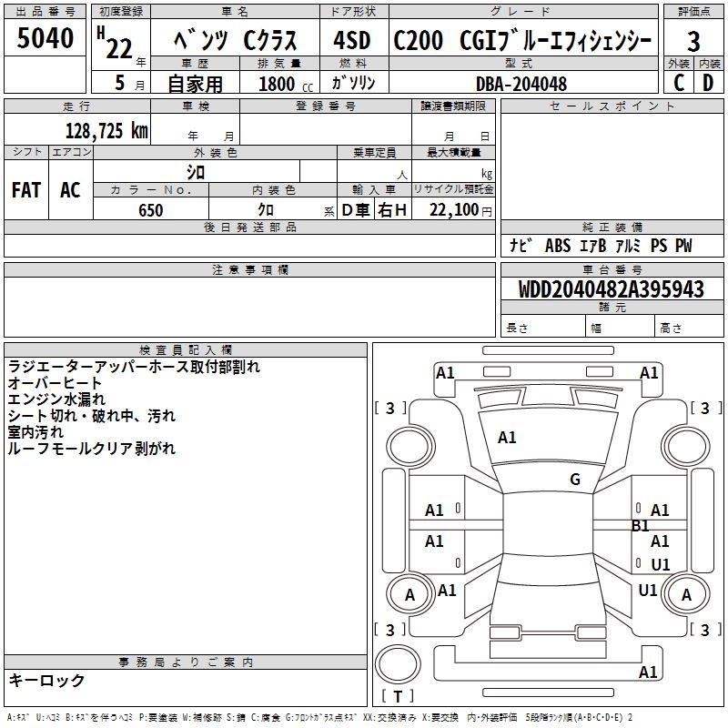The image size is (728, 728).
Task: Click the mileage 128,725 km
Action: 106,131
